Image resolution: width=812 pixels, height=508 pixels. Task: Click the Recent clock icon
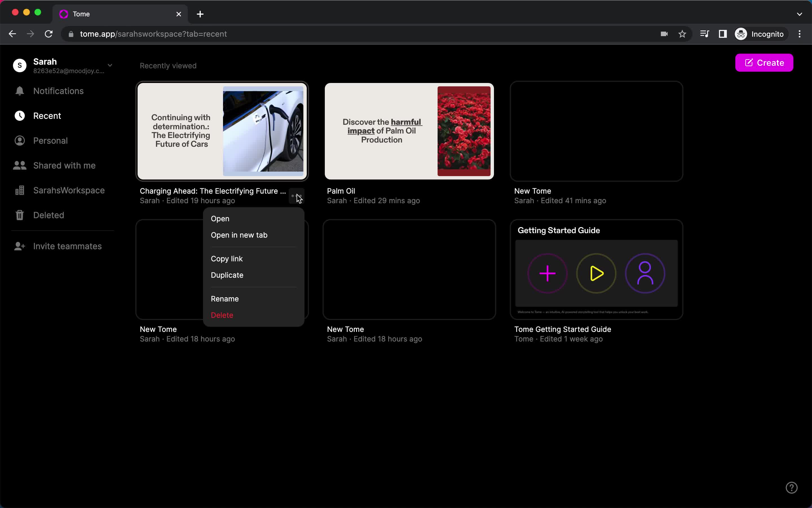pyautogui.click(x=19, y=116)
